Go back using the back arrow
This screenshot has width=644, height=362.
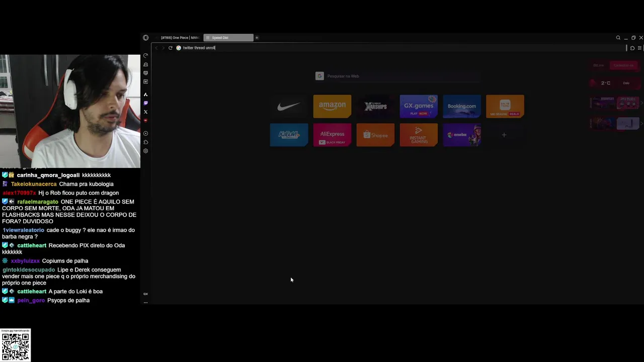[156, 48]
